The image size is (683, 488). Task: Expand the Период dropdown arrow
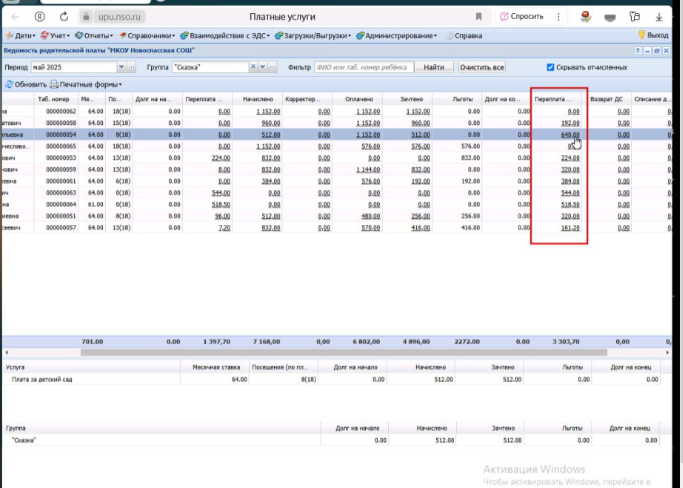(121, 67)
